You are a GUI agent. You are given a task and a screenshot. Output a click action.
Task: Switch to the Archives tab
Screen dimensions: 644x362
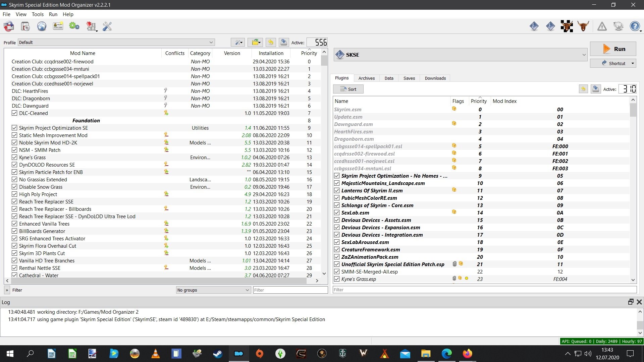pyautogui.click(x=366, y=78)
